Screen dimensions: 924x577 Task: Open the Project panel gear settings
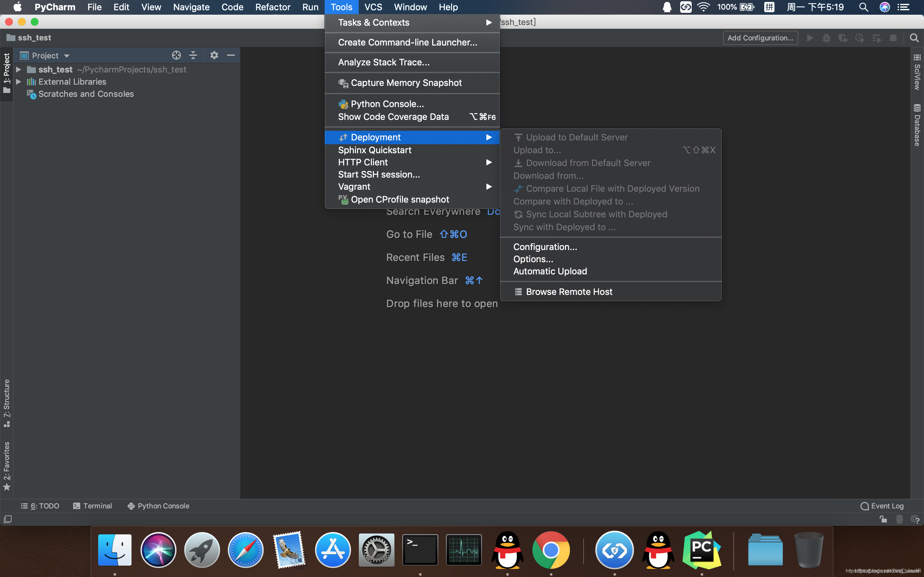coord(214,55)
